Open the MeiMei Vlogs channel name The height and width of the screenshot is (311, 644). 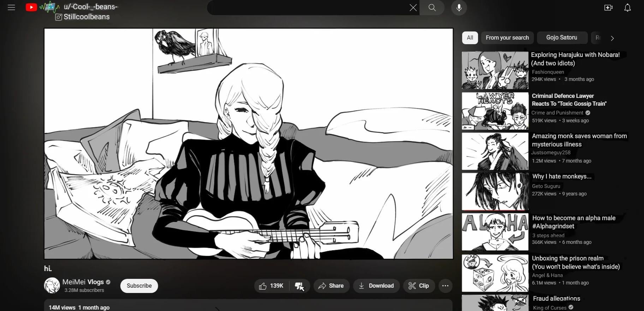pos(83,282)
